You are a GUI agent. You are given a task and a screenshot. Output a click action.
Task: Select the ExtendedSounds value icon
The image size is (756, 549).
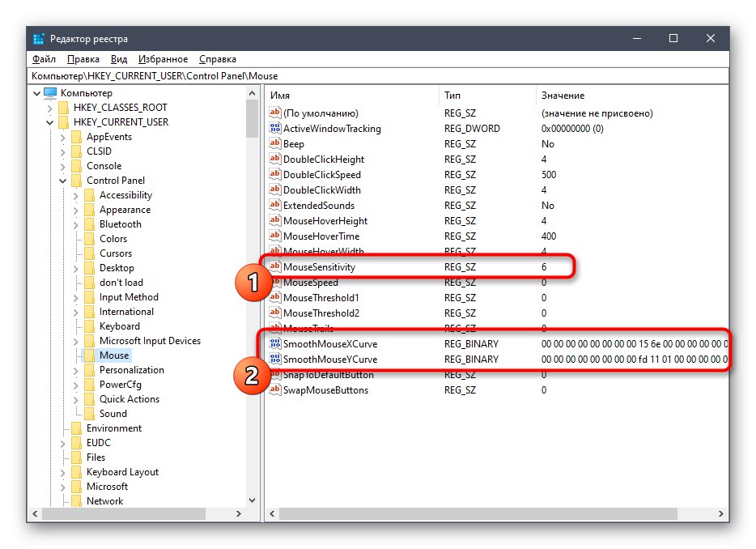(275, 206)
